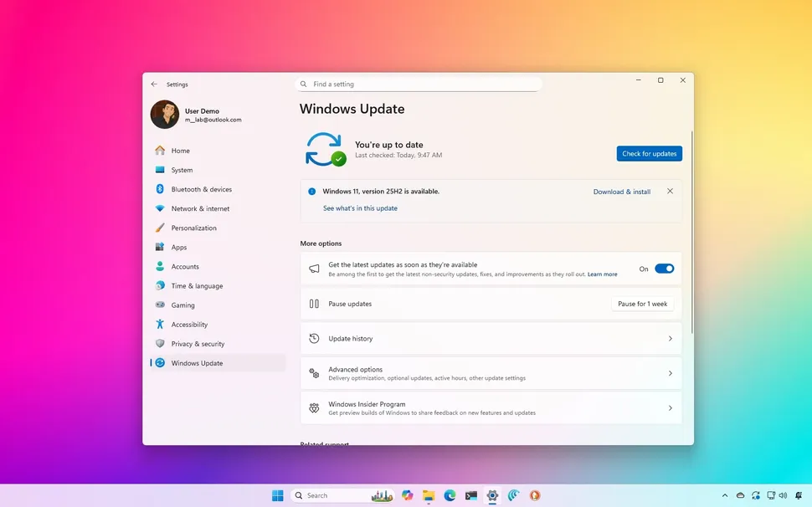Click the Find a setting search box

(x=419, y=84)
